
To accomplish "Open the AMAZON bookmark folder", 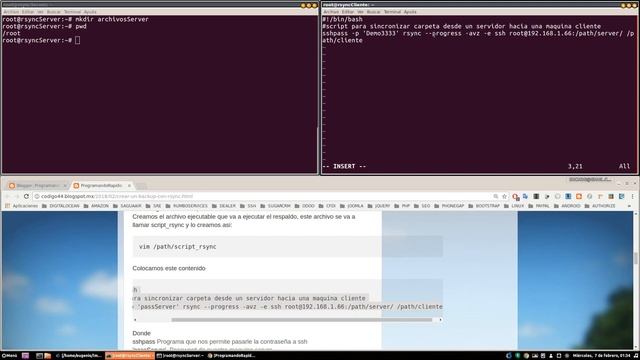I will (96, 206).
